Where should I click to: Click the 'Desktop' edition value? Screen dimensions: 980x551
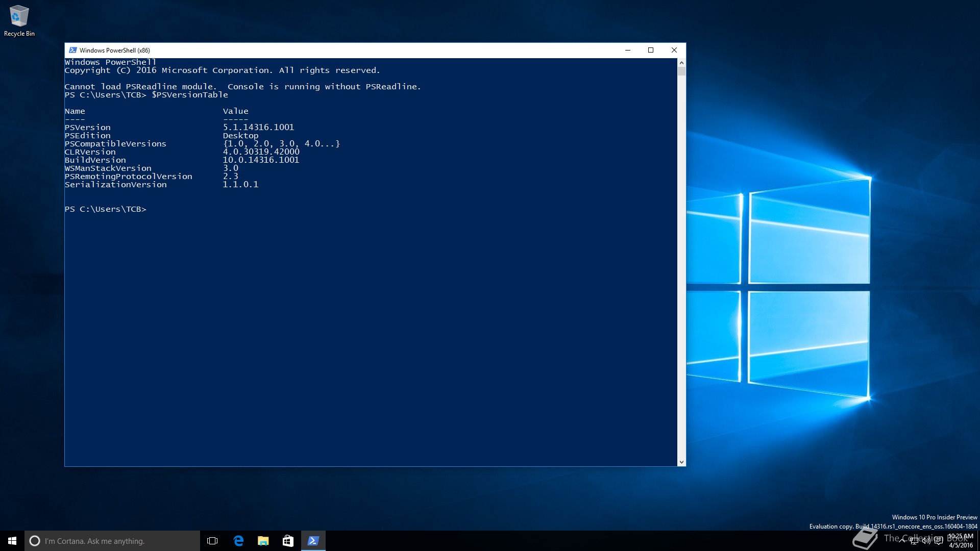point(240,136)
